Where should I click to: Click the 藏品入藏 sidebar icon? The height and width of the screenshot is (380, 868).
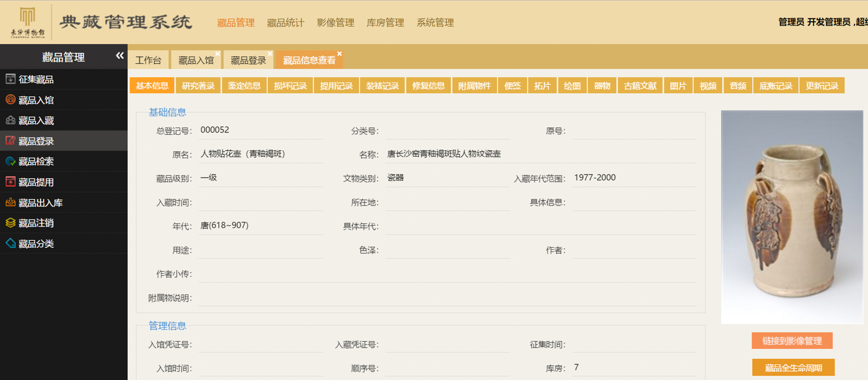click(x=10, y=120)
